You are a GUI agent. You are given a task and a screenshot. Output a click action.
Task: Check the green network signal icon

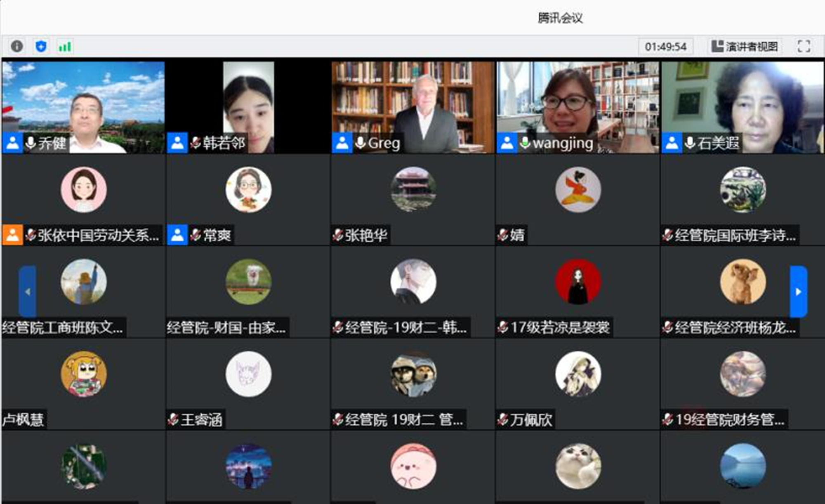click(65, 46)
